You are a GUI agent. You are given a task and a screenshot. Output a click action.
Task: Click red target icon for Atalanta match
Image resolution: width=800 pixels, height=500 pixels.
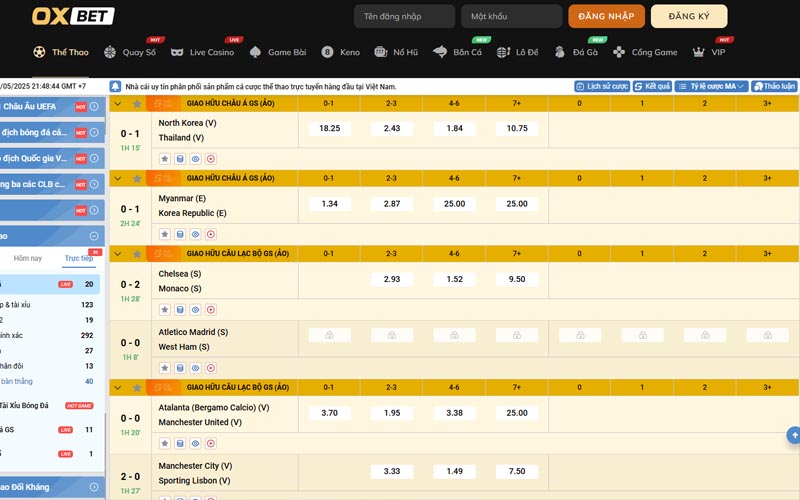coord(211,443)
